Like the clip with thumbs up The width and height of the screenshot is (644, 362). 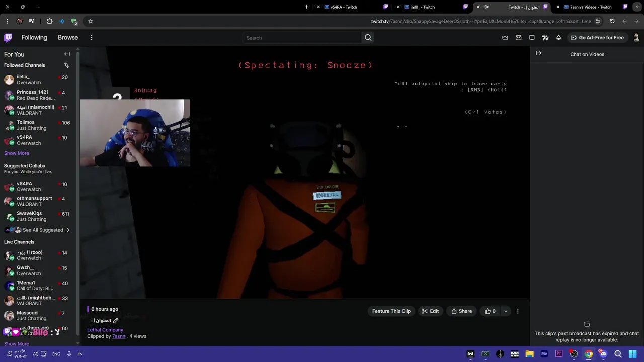490,311
